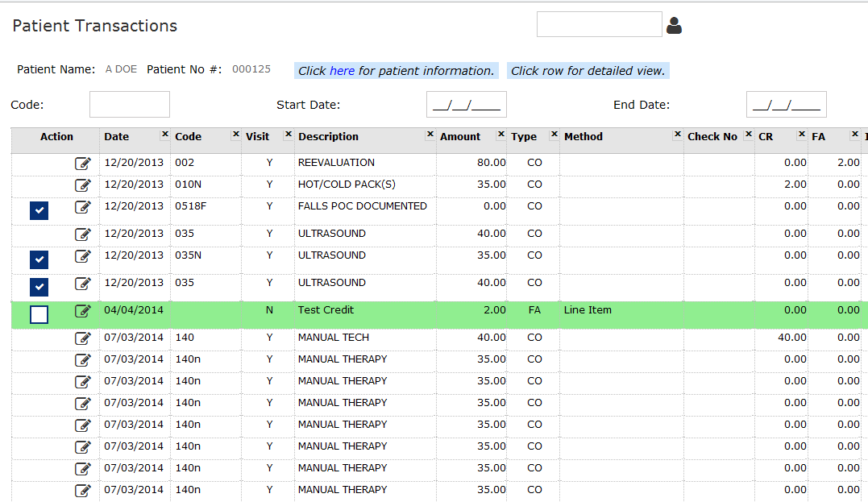Check the Test Credit row checkbox

pyautogui.click(x=39, y=314)
